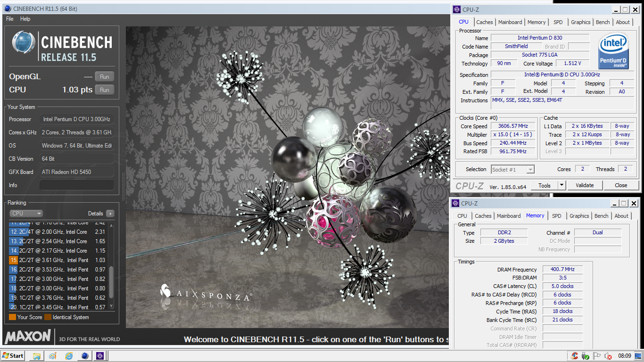644x362 pixels.
Task: Open Action Center flag tray icon
Action: (597, 356)
